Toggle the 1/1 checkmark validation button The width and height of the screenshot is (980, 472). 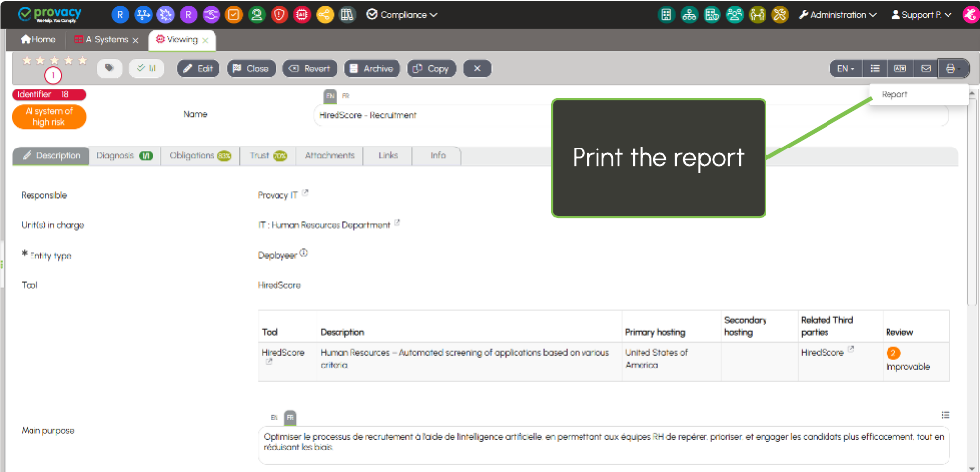click(148, 68)
